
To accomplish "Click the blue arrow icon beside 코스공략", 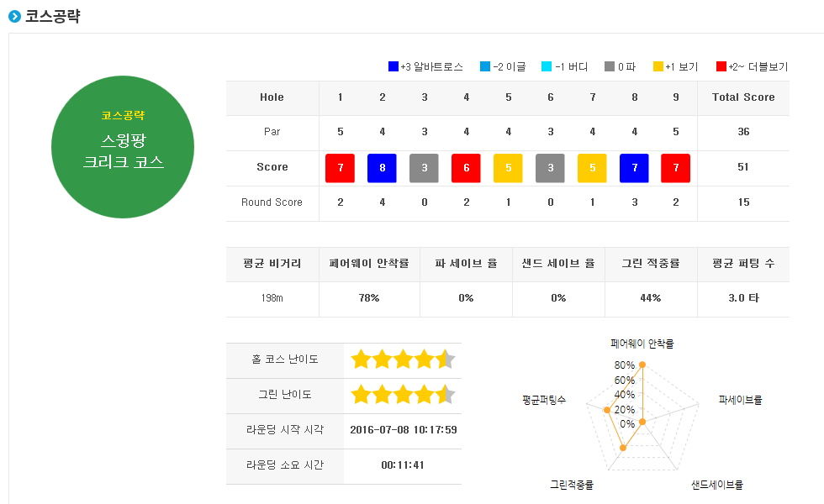I will coord(15,16).
